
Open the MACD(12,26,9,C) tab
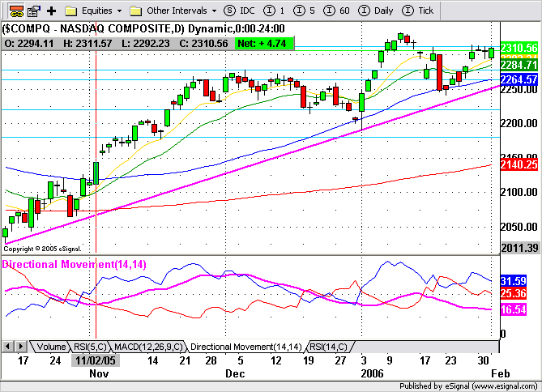148,347
